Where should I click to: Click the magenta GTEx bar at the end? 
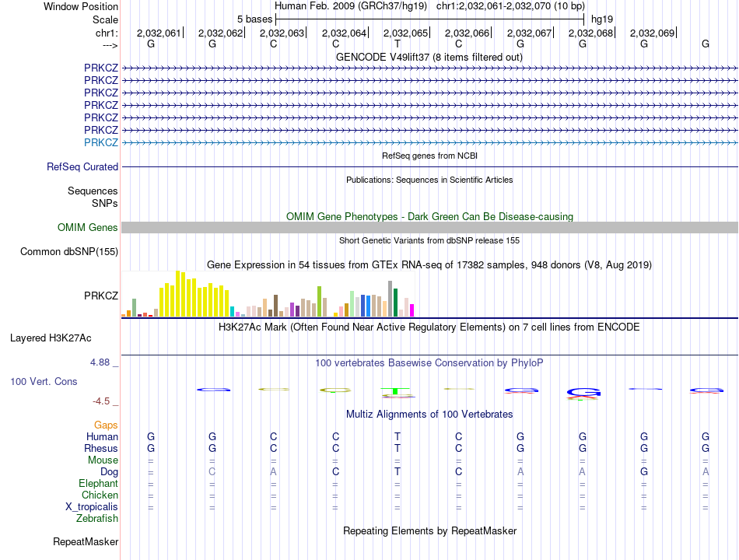pos(412,310)
